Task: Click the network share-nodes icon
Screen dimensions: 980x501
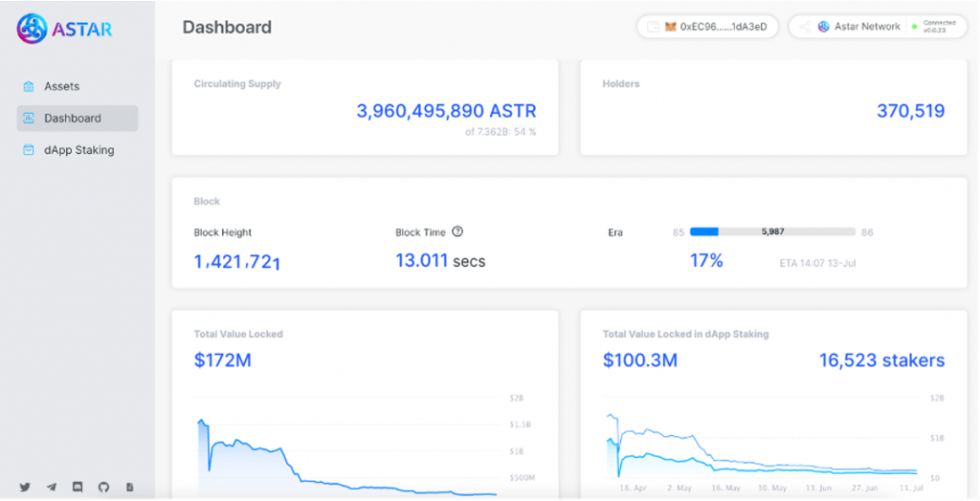Action: coord(806,27)
